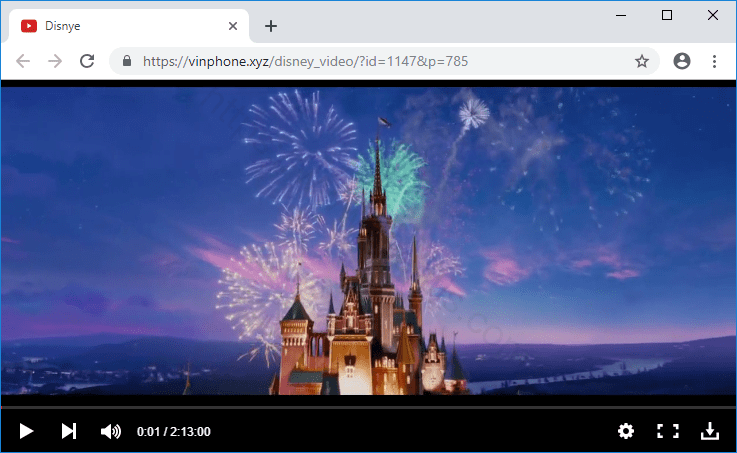737x453 pixels.
Task: View site security lock info
Action: [x=126, y=61]
